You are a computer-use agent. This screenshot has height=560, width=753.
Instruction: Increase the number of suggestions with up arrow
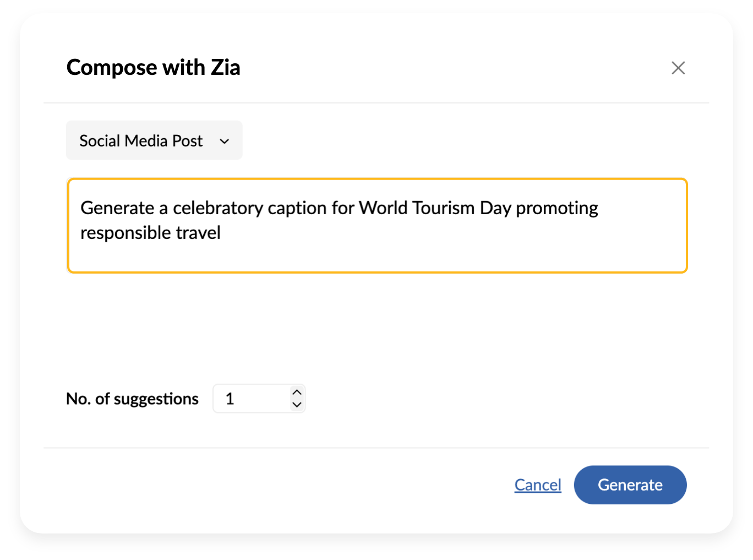coord(297,392)
